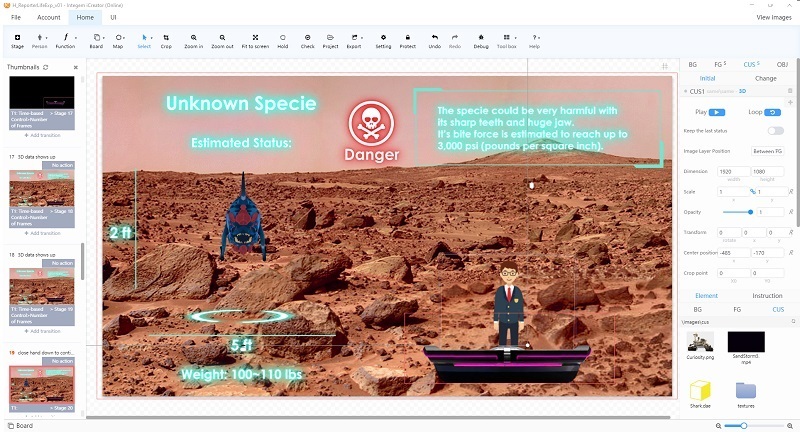The image size is (800, 432).
Task: Click the plus icon below trash
Action: tap(790, 103)
